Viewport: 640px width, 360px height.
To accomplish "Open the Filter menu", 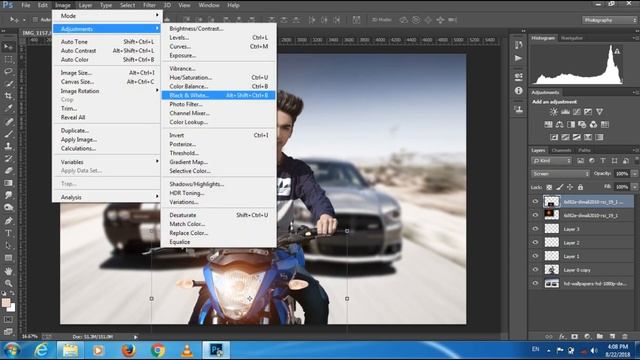I will [x=149, y=5].
